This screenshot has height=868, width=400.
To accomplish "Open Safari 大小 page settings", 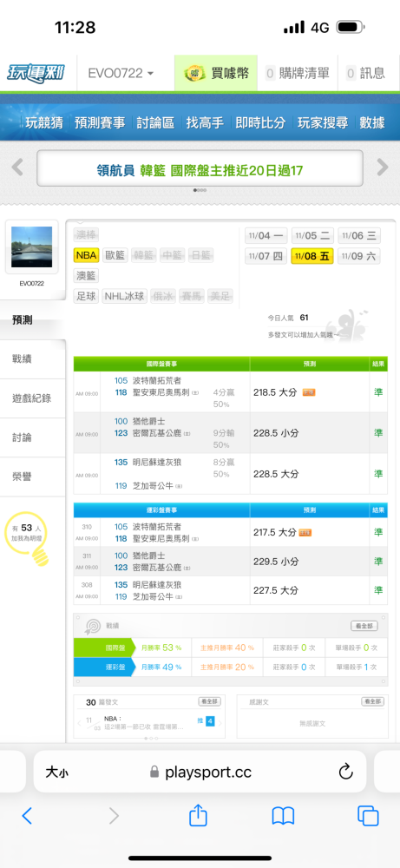I will pos(57,773).
